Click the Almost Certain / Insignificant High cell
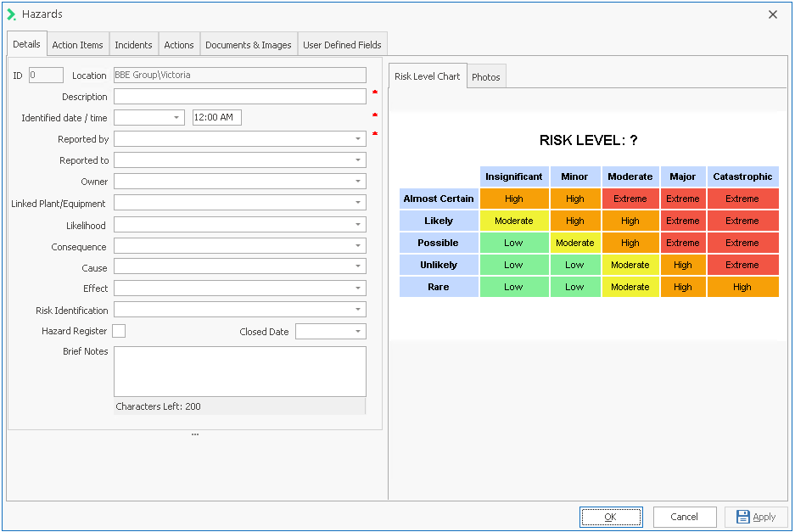The height and width of the screenshot is (532, 795). (x=514, y=199)
